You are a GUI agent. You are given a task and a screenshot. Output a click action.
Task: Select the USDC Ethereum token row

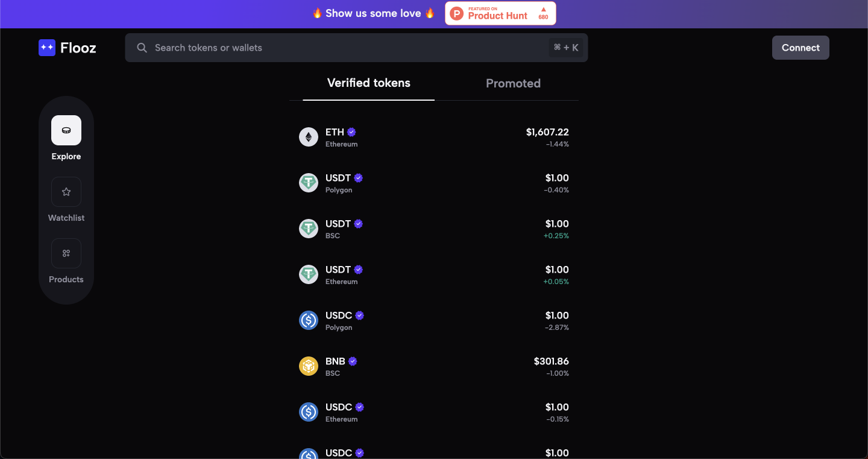(x=434, y=412)
